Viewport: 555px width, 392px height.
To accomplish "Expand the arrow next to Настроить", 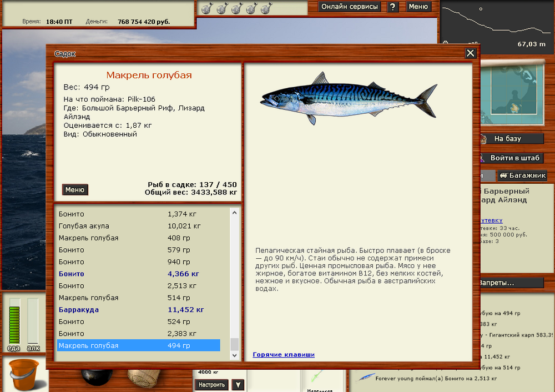I will (x=238, y=385).
